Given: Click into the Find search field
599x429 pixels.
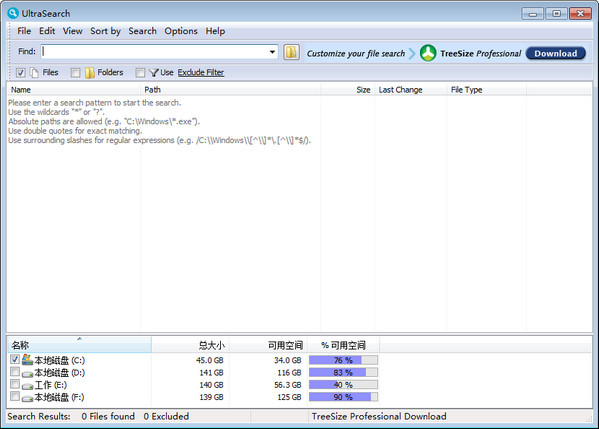Looking at the screenshot, I should pyautogui.click(x=155, y=52).
